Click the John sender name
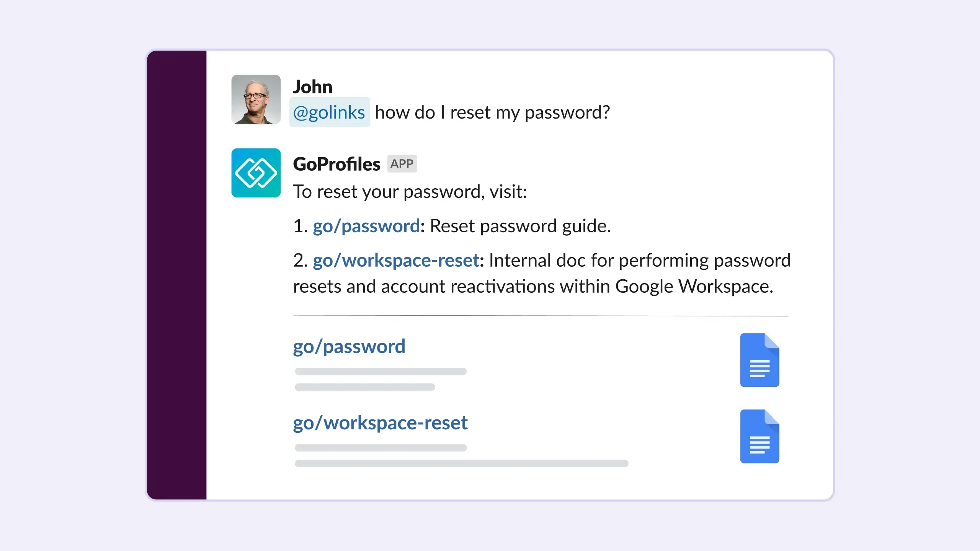980x551 pixels. coord(313,87)
